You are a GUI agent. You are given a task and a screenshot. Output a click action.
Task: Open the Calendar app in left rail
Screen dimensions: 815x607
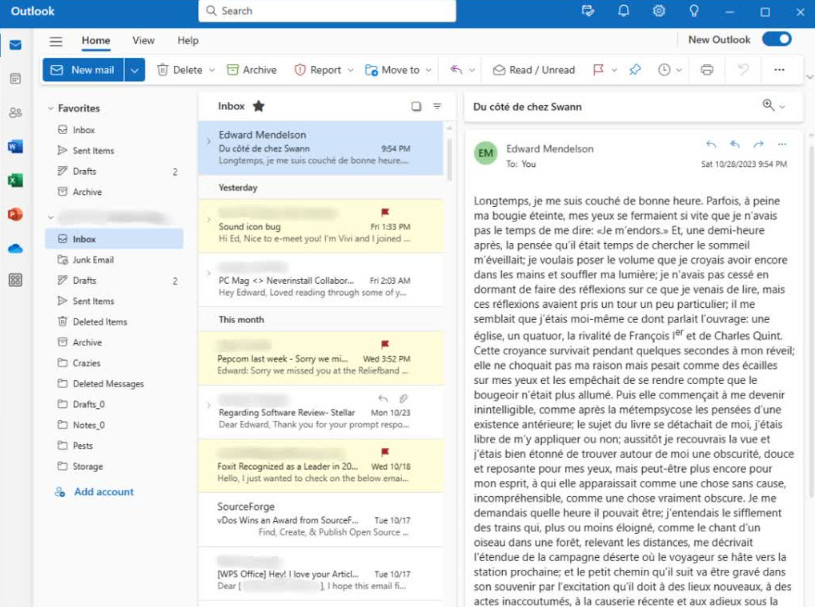pyautogui.click(x=16, y=79)
